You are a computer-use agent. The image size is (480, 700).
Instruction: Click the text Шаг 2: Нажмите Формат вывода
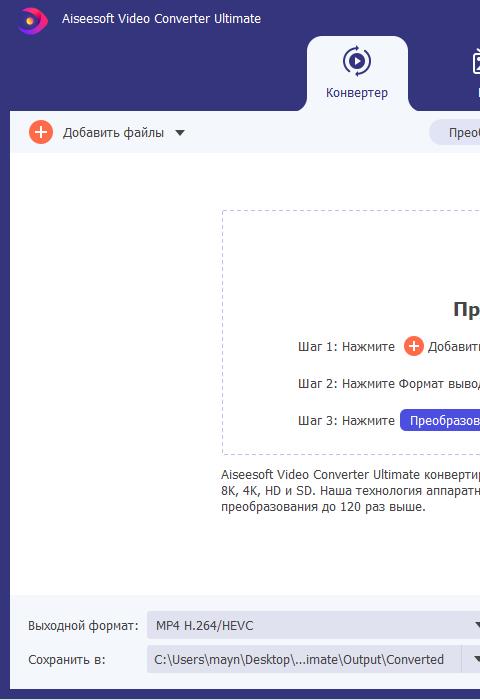pos(389,383)
